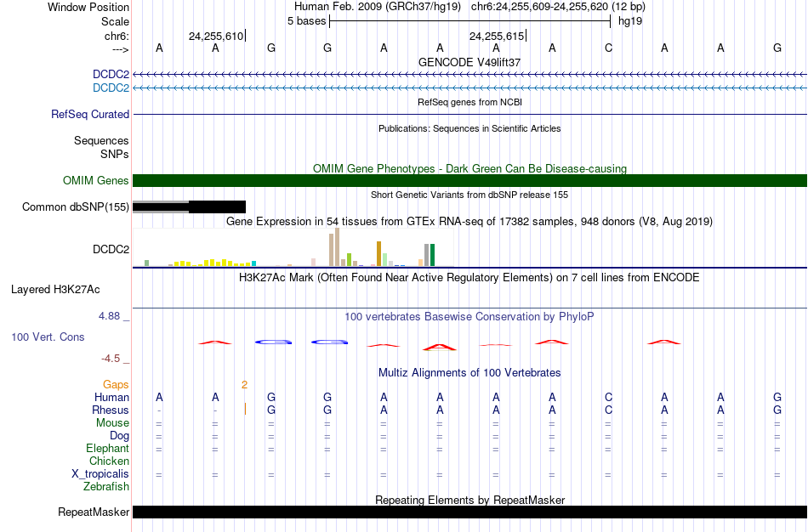Click the Elephant species label
Image resolution: width=808 pixels, height=532 pixels.
[x=108, y=448]
